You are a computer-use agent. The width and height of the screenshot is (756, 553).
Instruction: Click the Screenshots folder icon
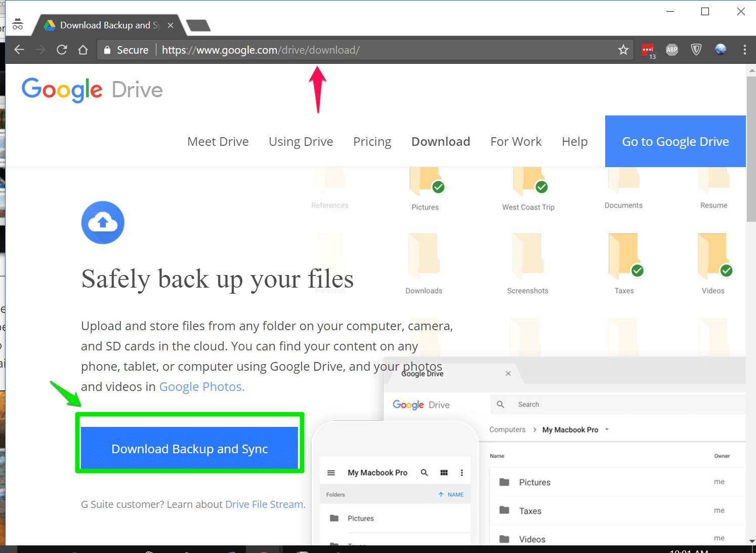click(527, 256)
